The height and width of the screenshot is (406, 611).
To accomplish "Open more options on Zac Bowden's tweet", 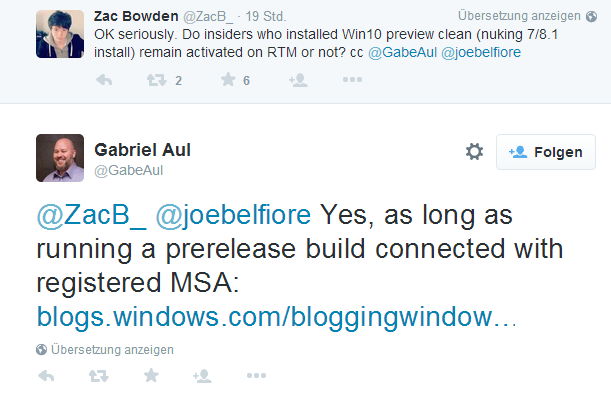I will tap(352, 79).
